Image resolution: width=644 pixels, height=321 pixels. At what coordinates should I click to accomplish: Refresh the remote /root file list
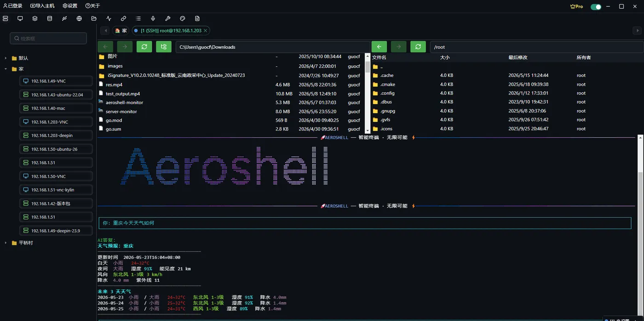pyautogui.click(x=418, y=47)
